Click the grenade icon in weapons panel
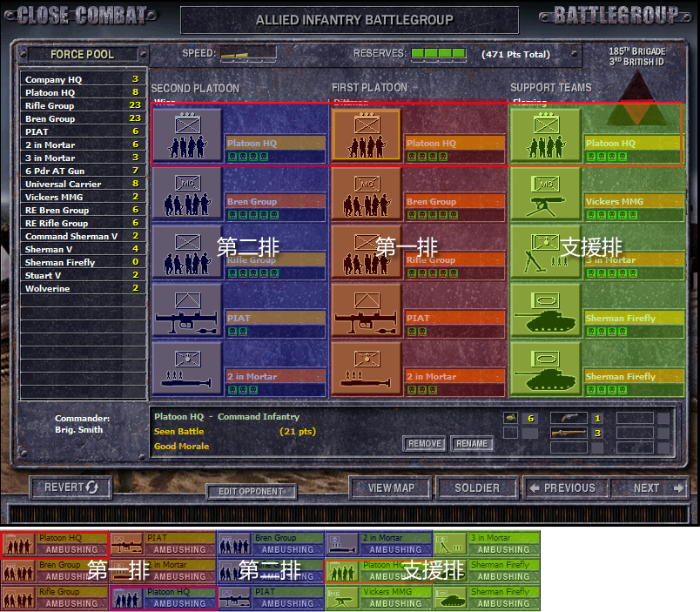Screen dimensions: 700x612 (510, 418)
